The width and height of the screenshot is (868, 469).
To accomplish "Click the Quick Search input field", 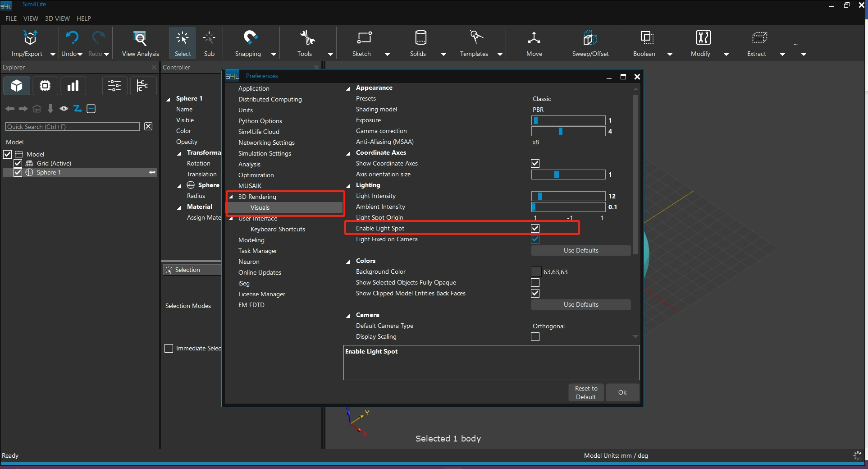I will coord(72,127).
